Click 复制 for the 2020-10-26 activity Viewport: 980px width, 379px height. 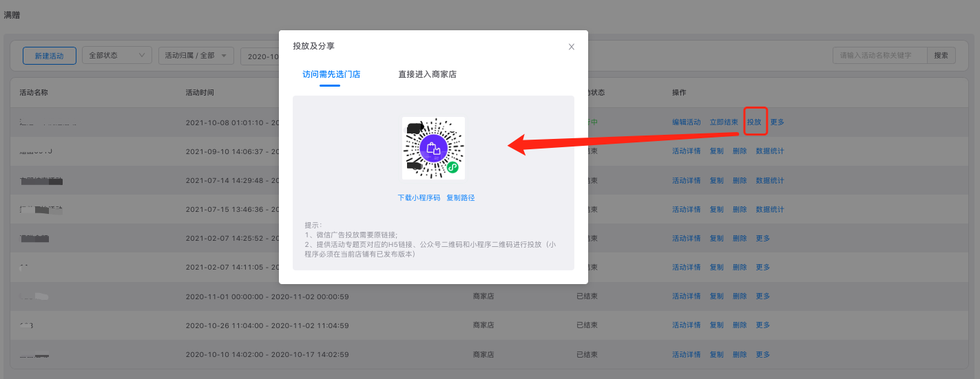pos(717,325)
